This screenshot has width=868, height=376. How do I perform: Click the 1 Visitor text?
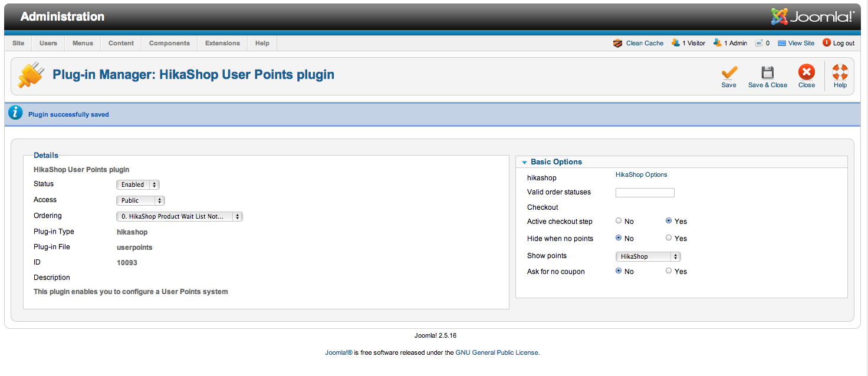[693, 43]
